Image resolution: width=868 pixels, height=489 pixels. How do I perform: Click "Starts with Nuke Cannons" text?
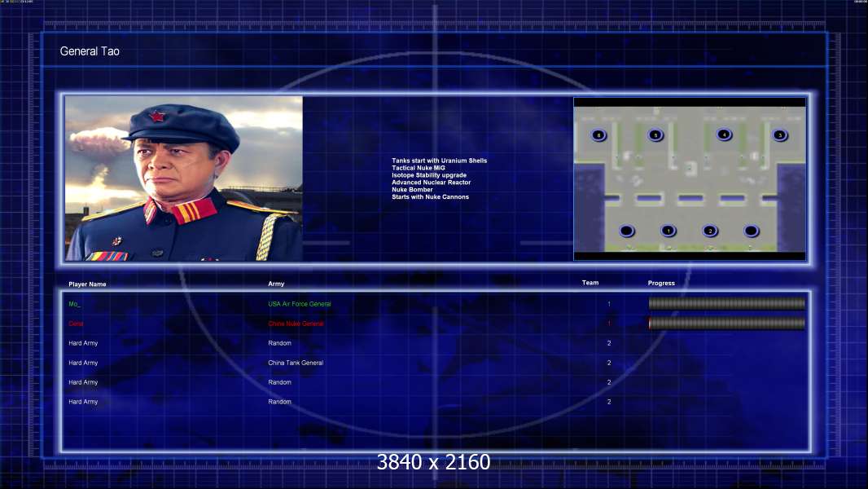pos(430,196)
